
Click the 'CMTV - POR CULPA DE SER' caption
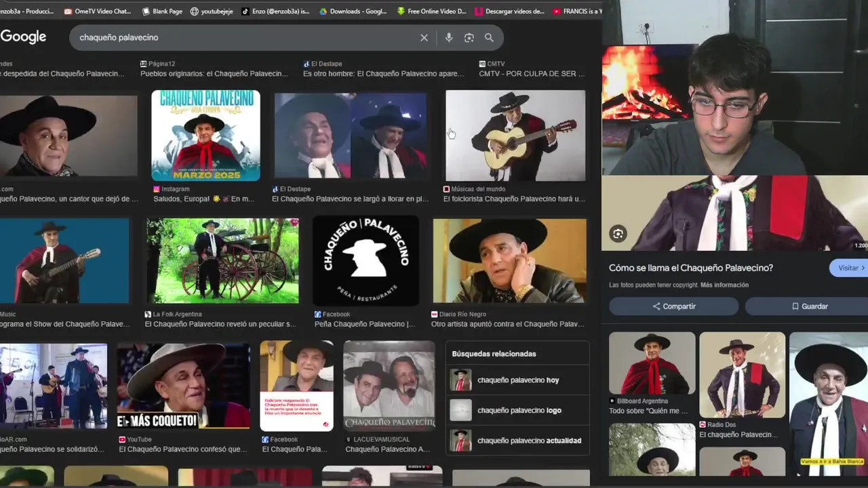coord(532,74)
